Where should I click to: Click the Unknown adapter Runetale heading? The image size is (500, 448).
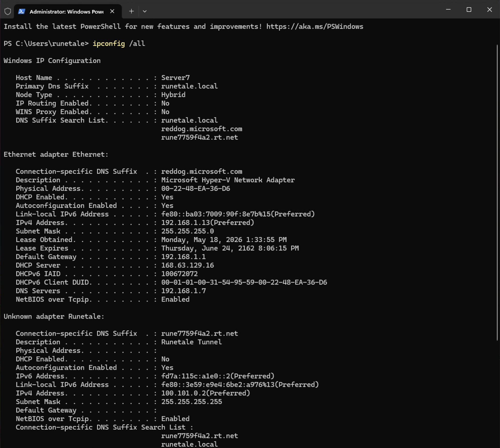(x=54, y=316)
